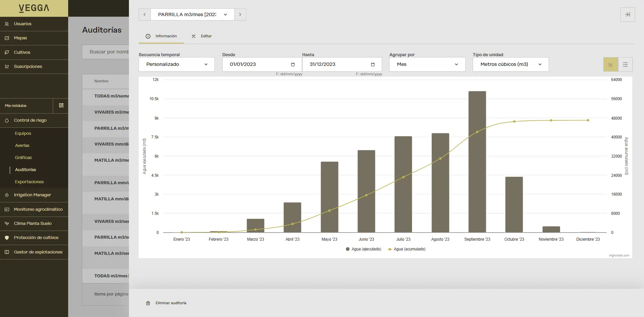Viewport: 644px width, 317px height.
Task: Go to next audit with right chevron
Action: click(x=240, y=14)
